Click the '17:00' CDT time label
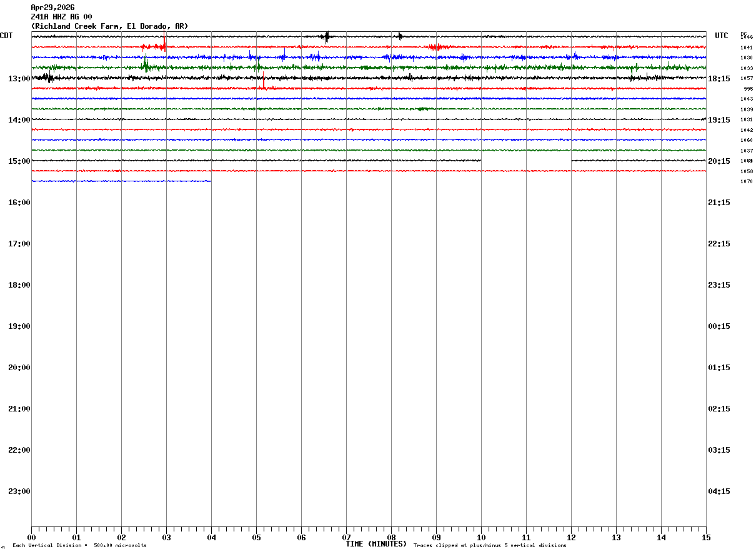The image size is (756, 554). (x=19, y=244)
